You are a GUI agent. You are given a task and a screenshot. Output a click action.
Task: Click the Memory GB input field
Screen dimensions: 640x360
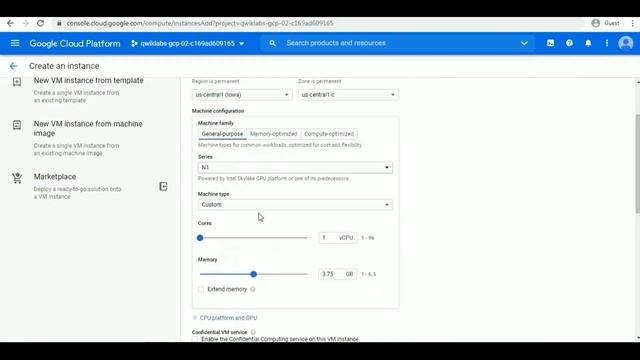click(338, 274)
